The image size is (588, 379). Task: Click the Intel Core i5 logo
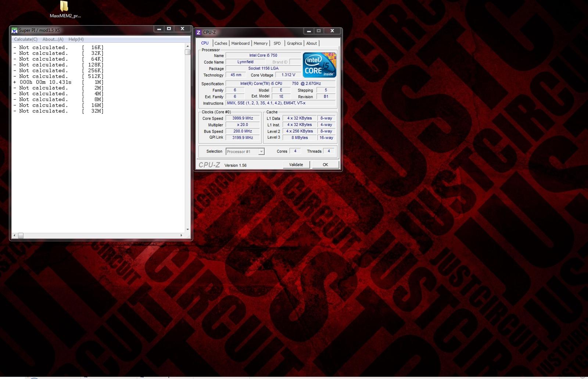pyautogui.click(x=319, y=65)
